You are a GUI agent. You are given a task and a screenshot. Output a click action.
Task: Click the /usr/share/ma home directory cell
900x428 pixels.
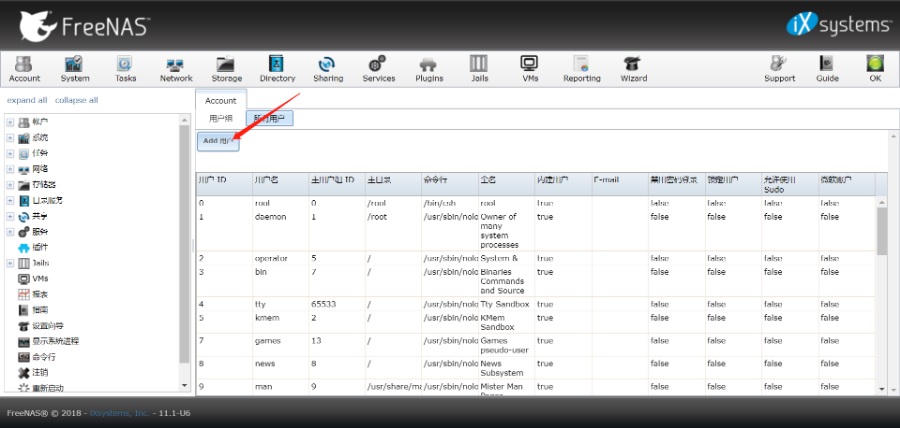394,387
